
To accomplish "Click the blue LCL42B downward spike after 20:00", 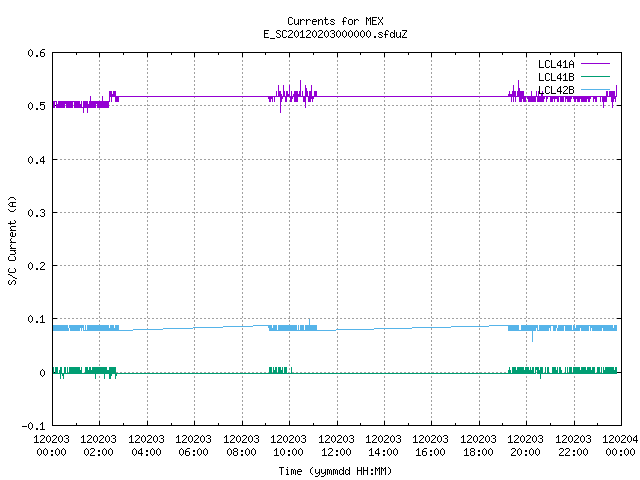I will pos(532,336).
